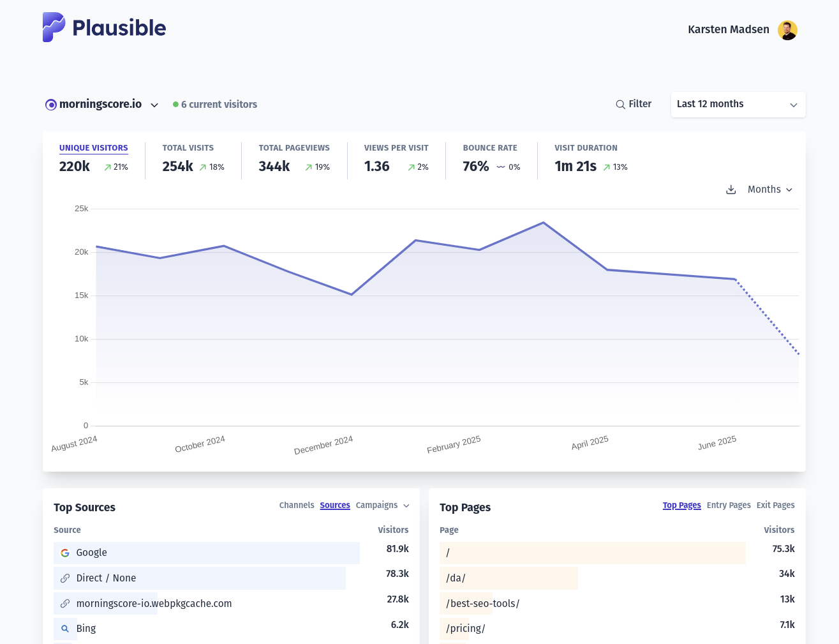Filter by the / home page row
Image resolution: width=839 pixels, height=644 pixels.
tap(617, 553)
